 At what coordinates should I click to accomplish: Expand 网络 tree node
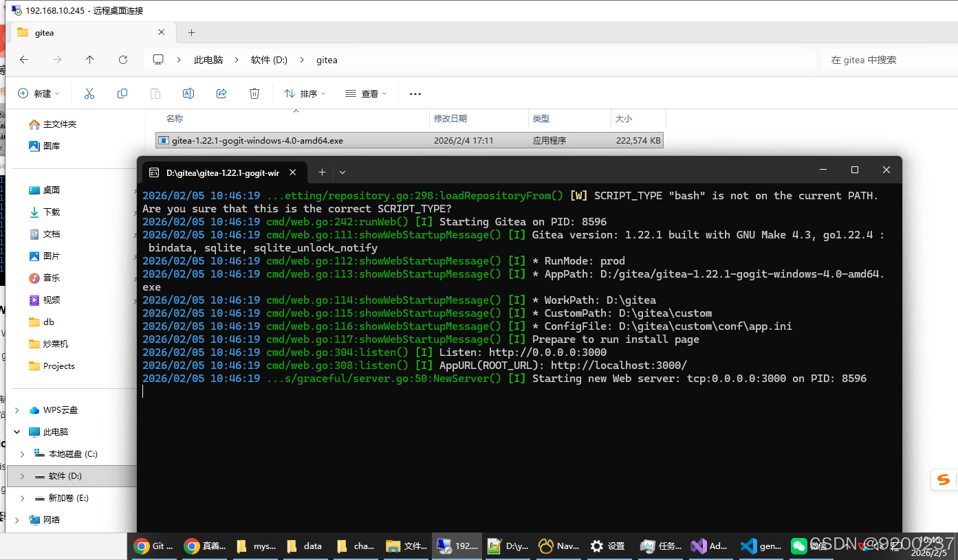click(x=17, y=520)
